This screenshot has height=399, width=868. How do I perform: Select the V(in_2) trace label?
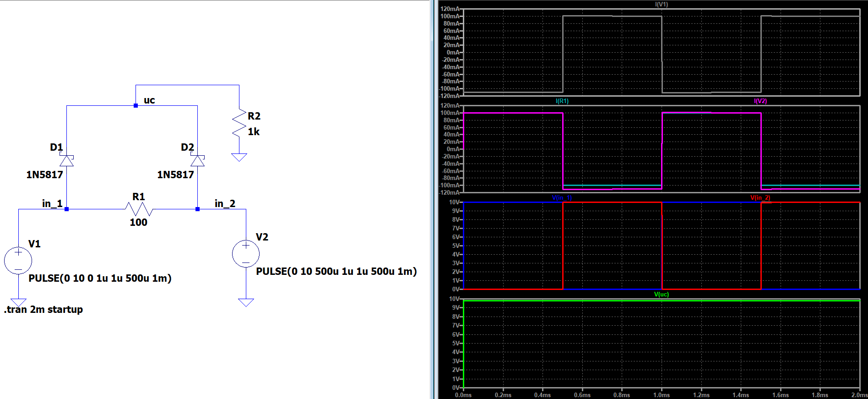pos(760,197)
